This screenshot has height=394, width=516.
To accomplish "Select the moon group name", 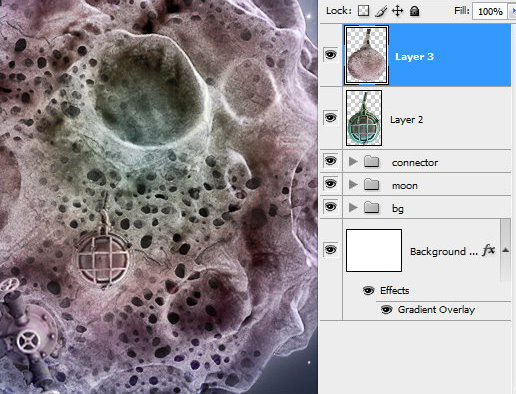I will [404, 186].
